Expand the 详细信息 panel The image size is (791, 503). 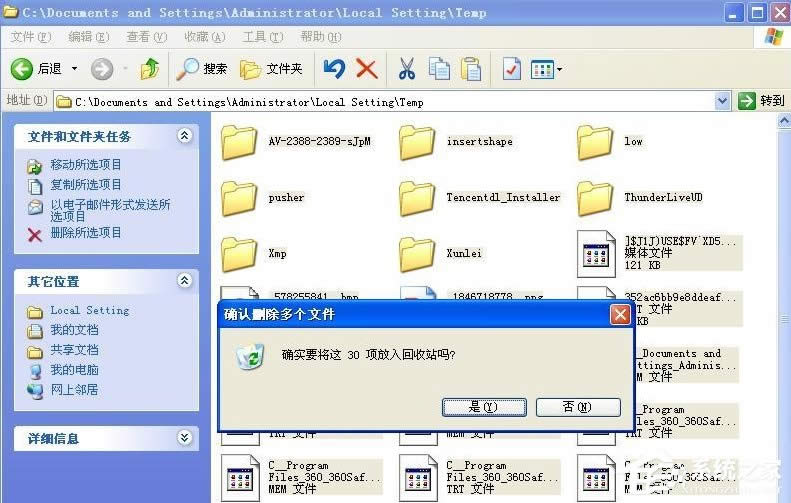[184, 438]
